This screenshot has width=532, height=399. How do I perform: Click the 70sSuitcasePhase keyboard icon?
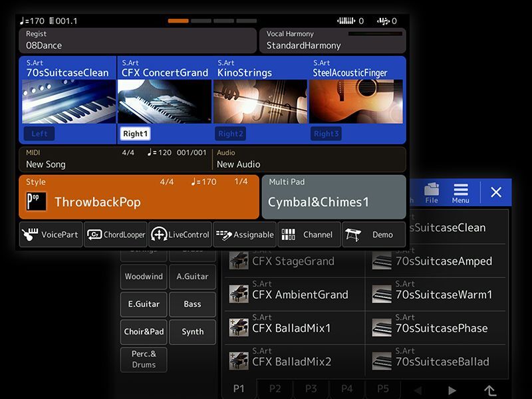pos(382,327)
